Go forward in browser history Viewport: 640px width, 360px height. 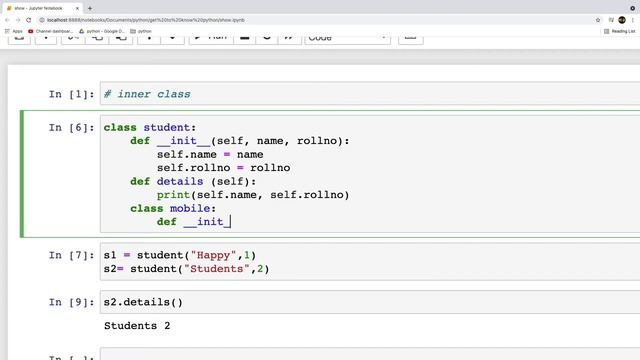click(18, 20)
